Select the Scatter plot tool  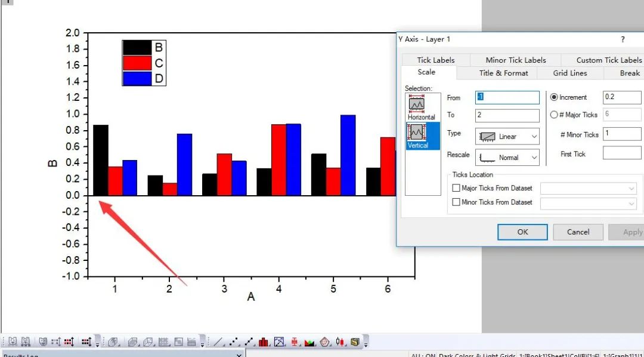click(234, 342)
